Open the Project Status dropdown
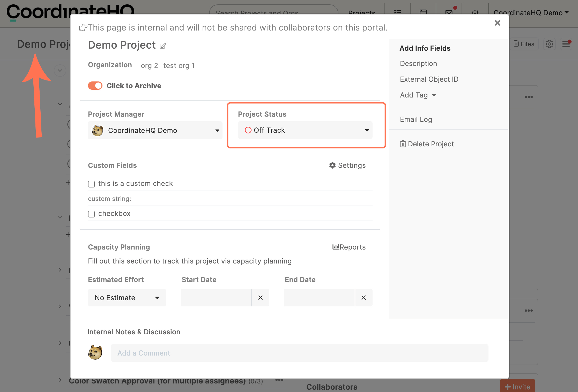 tap(305, 130)
